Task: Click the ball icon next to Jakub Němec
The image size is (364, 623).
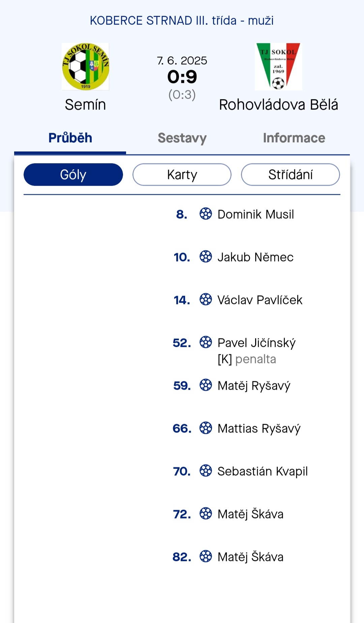Action: (206, 257)
